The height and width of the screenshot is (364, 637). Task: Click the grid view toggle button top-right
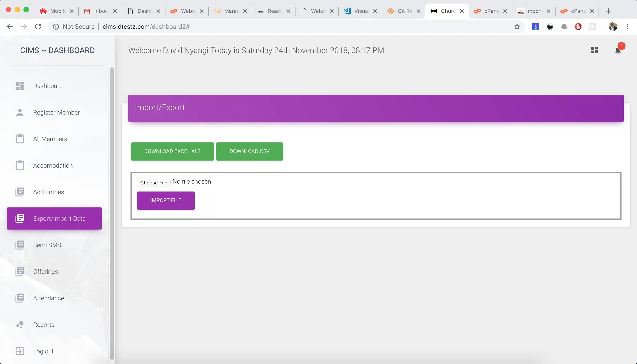[x=595, y=50]
